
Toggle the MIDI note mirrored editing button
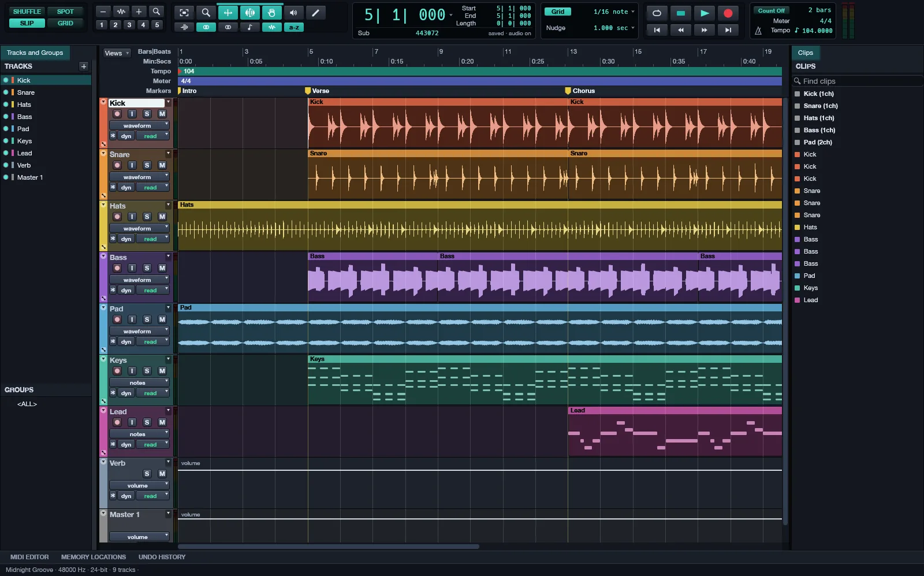[x=250, y=27]
